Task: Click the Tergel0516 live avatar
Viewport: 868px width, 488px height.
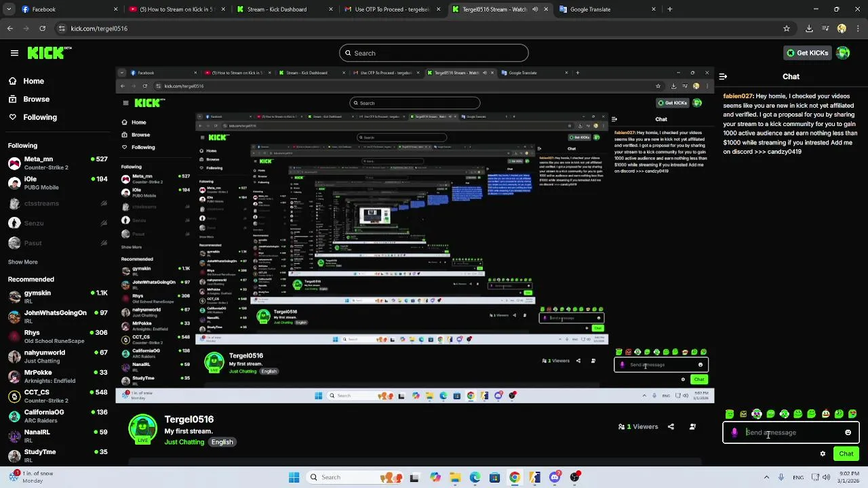Action: pos(142,430)
